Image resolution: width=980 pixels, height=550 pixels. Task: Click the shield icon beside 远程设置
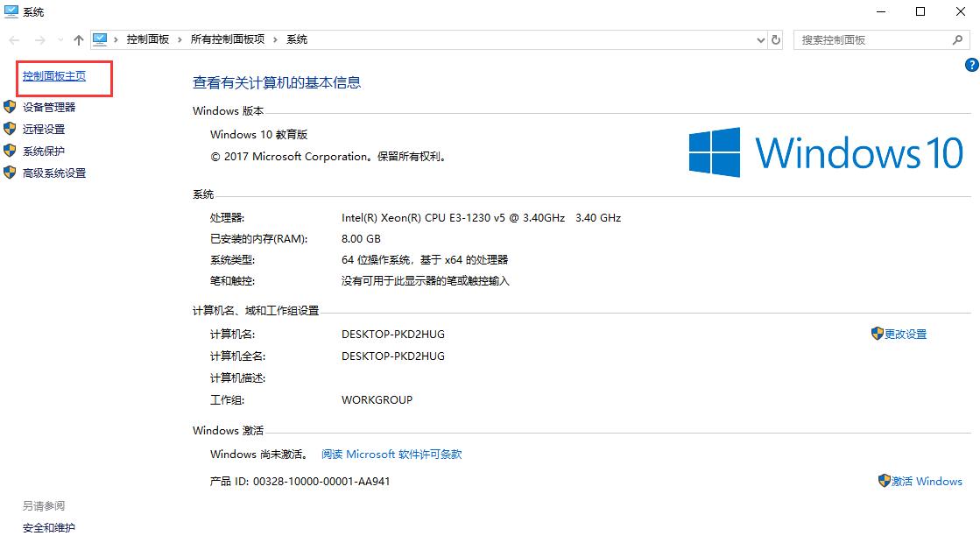10,129
